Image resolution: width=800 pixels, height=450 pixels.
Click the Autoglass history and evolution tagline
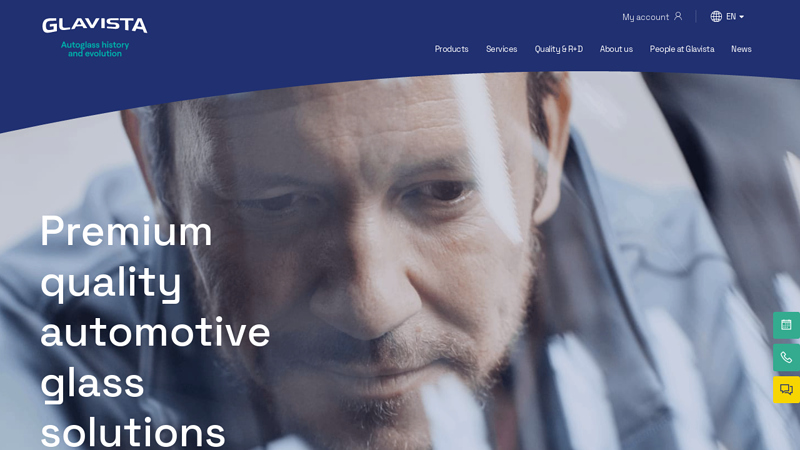95,49
